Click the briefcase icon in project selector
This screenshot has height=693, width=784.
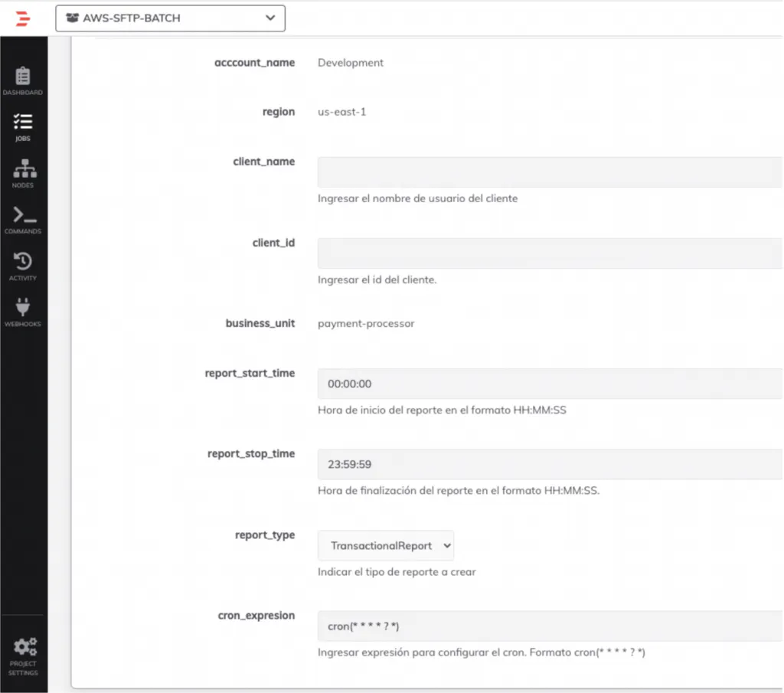coord(72,18)
